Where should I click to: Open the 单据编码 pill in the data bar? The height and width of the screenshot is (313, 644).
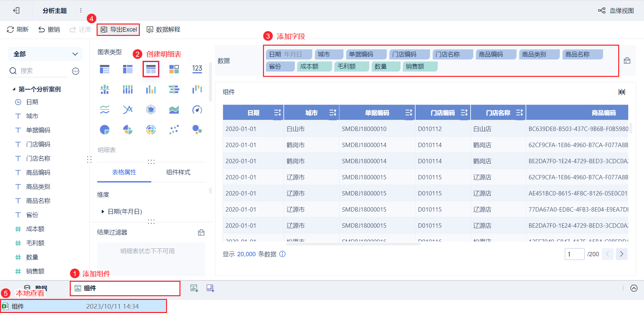(366, 54)
